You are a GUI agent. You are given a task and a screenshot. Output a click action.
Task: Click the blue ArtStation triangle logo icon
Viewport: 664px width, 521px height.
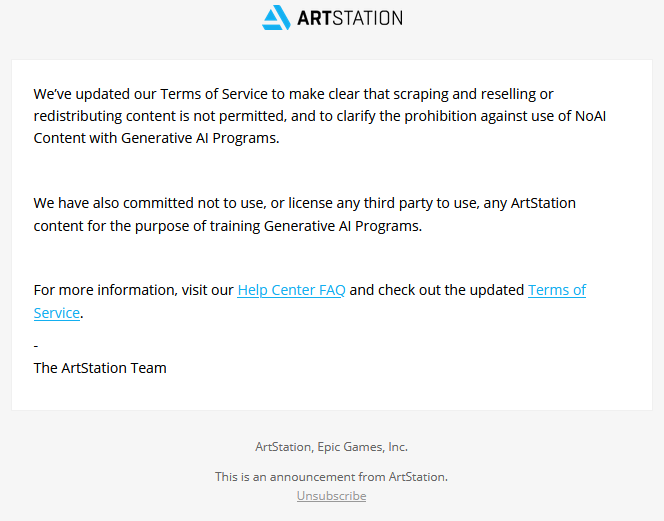tap(276, 18)
